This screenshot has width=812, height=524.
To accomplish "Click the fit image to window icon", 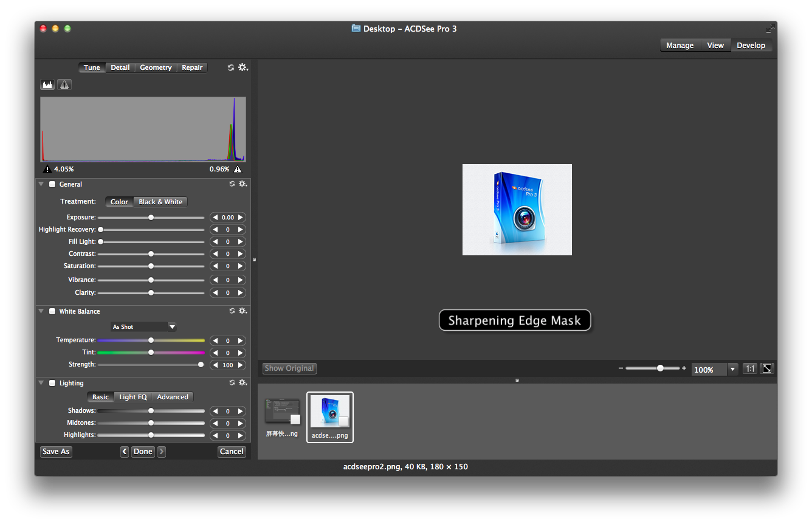I will point(768,369).
